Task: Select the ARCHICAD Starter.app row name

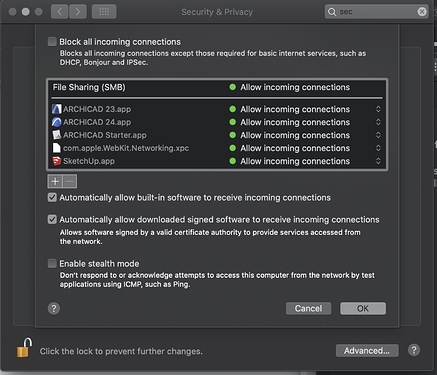Action: coord(105,135)
